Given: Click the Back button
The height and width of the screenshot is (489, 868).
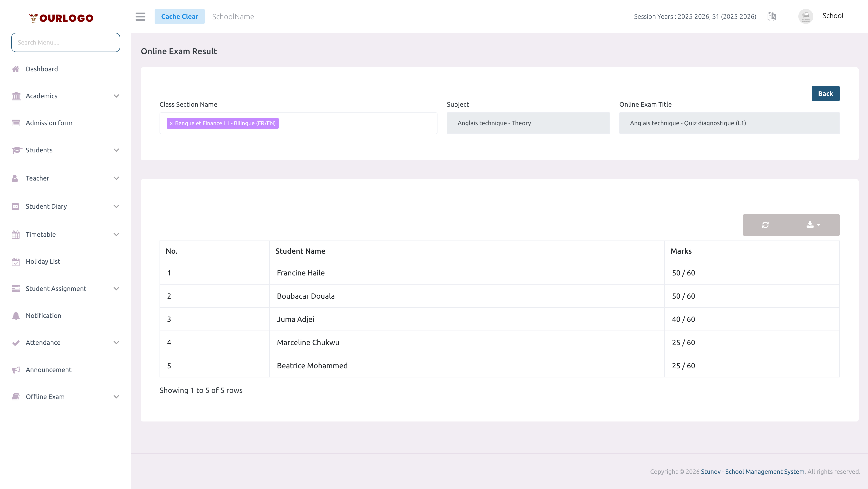Looking at the screenshot, I should tap(825, 93).
